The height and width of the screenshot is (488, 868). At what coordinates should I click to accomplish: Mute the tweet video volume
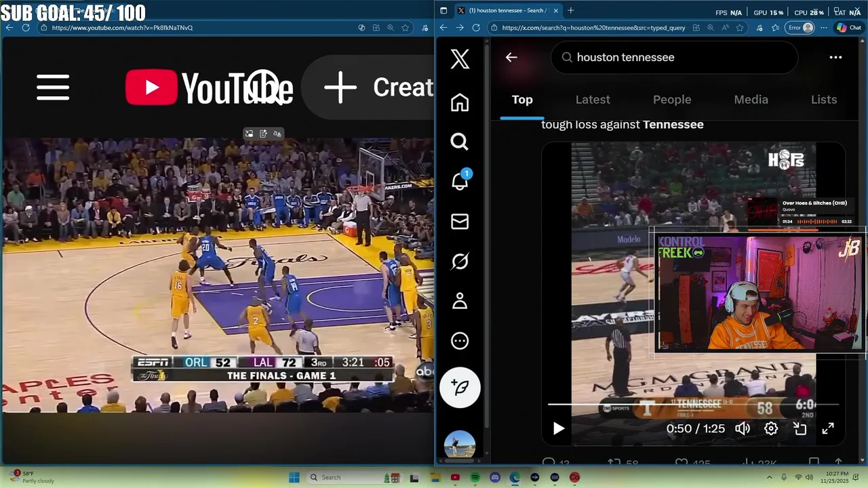click(x=743, y=428)
